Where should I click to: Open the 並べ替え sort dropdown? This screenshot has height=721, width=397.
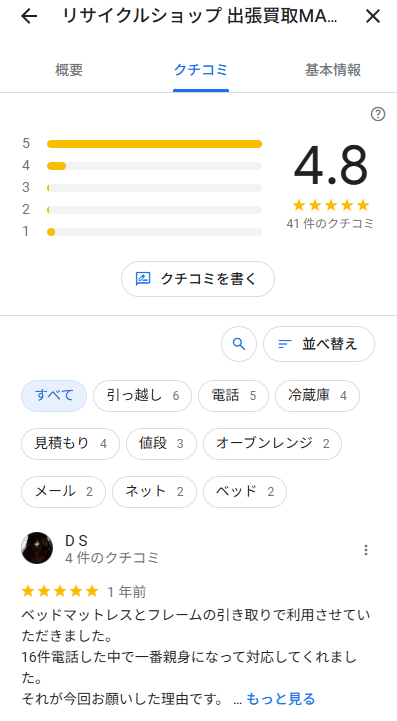(x=319, y=344)
